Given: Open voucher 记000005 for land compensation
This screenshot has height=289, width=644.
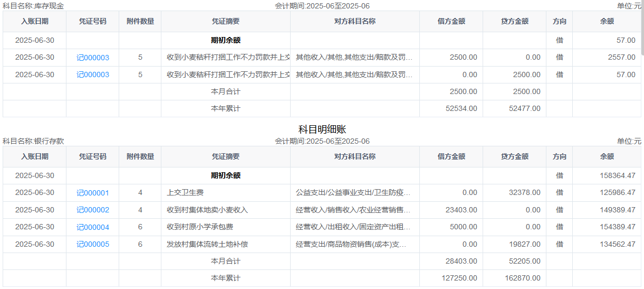Looking at the screenshot, I should 92,244.
